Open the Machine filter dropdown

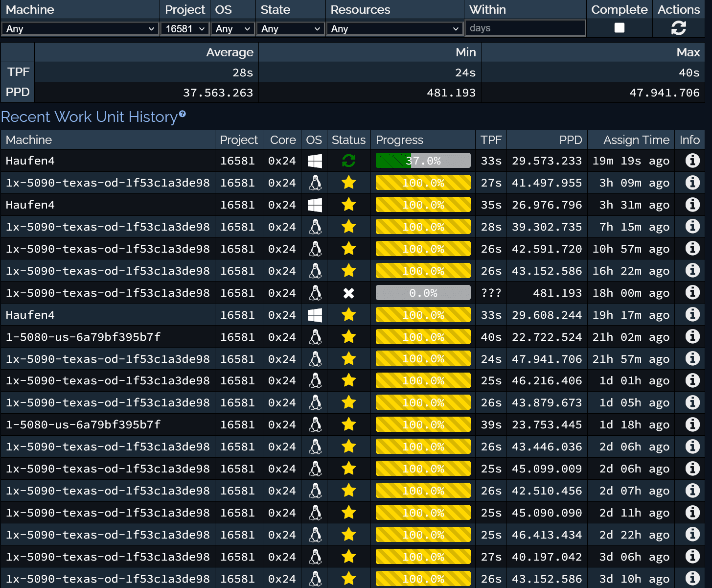coord(80,29)
